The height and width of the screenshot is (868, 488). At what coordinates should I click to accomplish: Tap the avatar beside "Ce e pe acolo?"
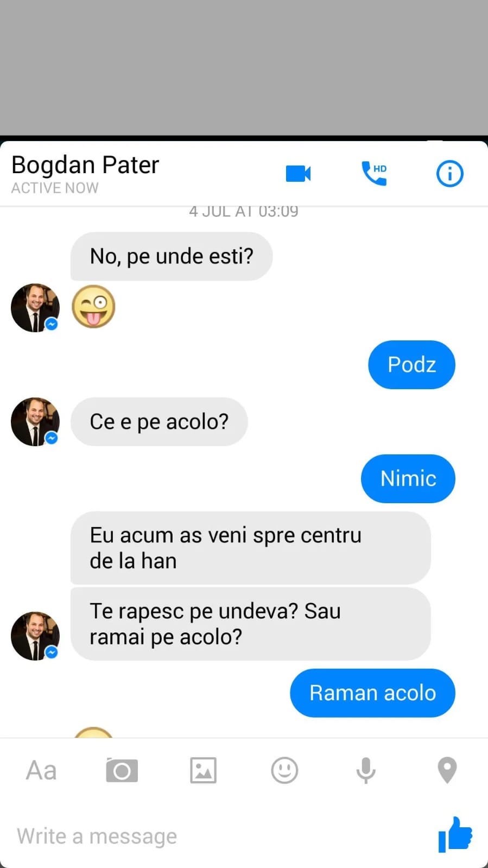(35, 422)
